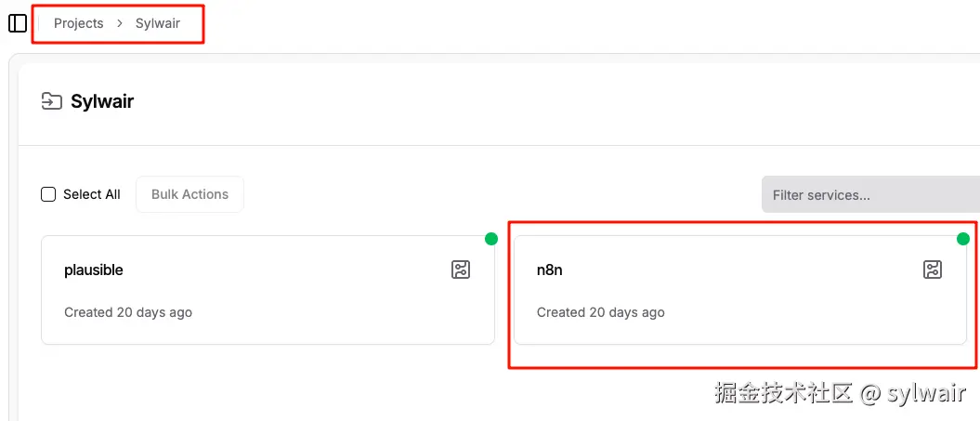Click the green status dot on plausible

(x=491, y=239)
